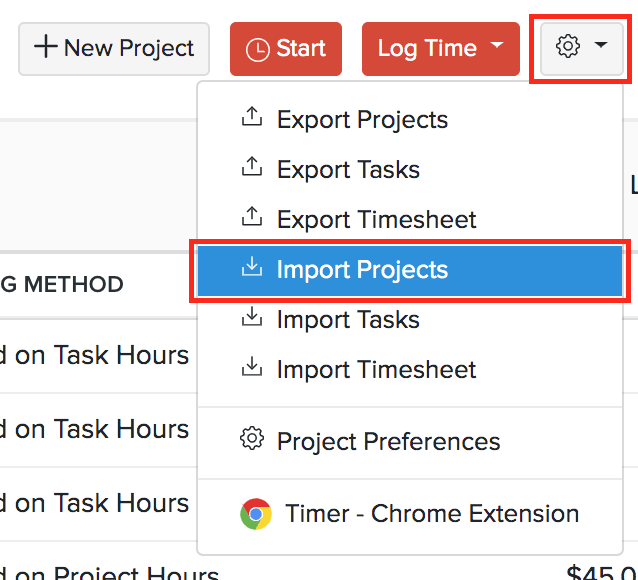638x580 pixels.
Task: Start the timer with Start button
Action: click(x=285, y=48)
